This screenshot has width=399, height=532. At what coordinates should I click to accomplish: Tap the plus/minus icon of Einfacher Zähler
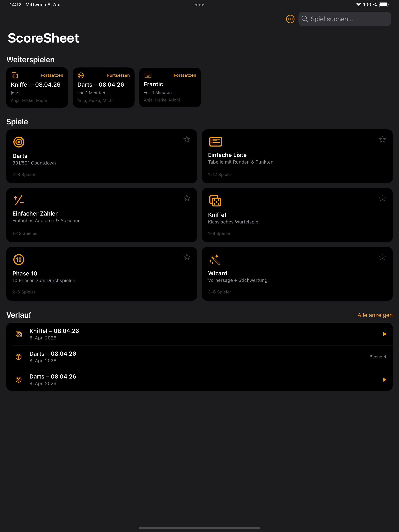[19, 200]
